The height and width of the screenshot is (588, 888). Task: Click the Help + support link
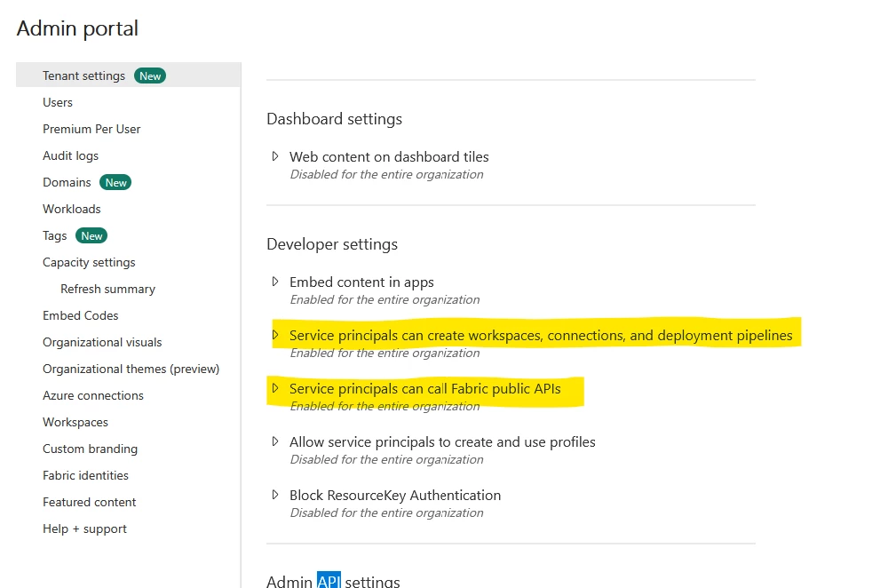(84, 528)
